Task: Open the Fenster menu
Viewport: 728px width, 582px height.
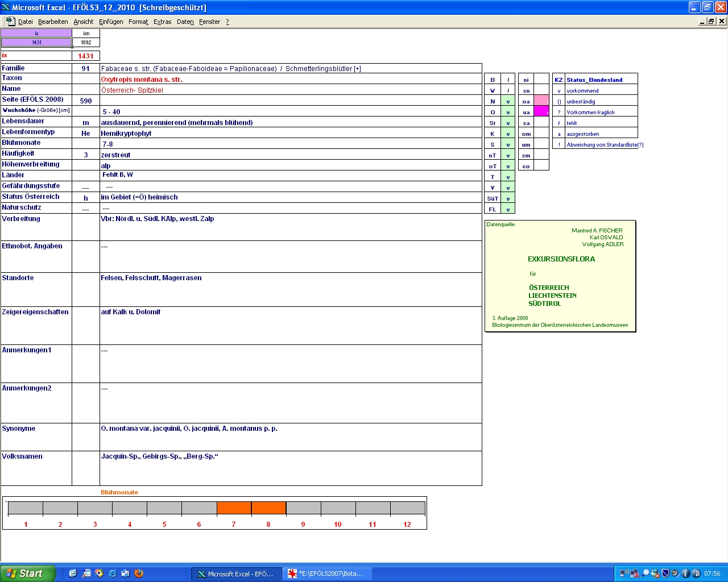Action: tap(209, 22)
